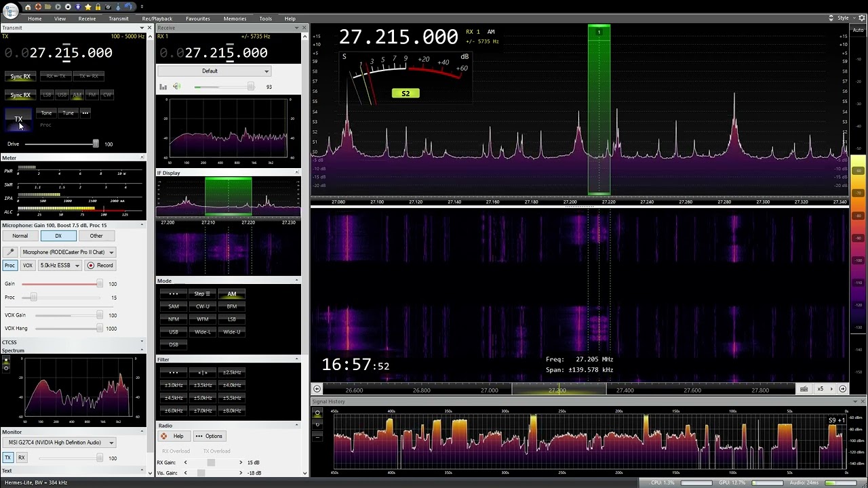Open the Microphone RODECaster device dropdown
This screenshot has height=488, width=868.
(x=68, y=252)
